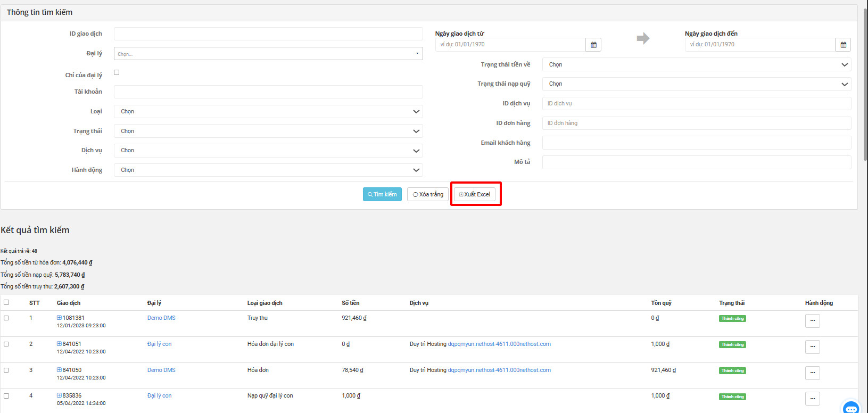Export results with 'Xuất Excel' button
Screen dimensions: 868x413
tap(475, 194)
